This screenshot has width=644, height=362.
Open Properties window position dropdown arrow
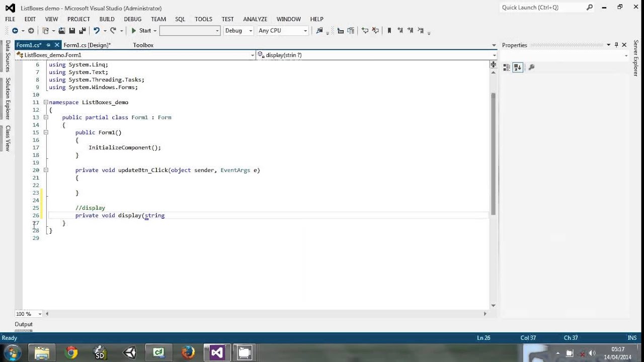tap(608, 45)
